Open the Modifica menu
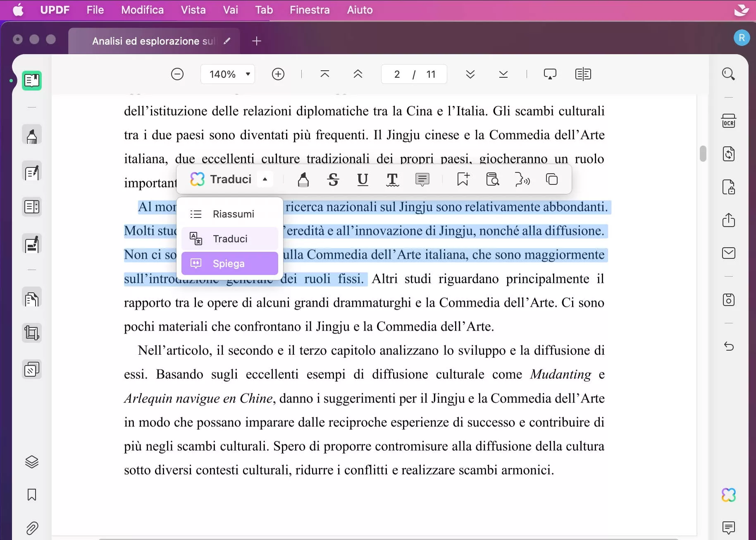 (x=142, y=10)
